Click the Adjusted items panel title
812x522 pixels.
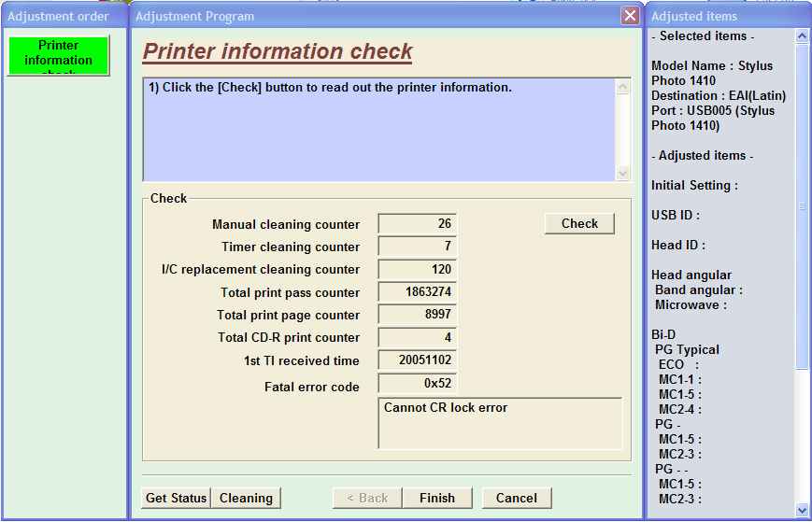[694, 17]
